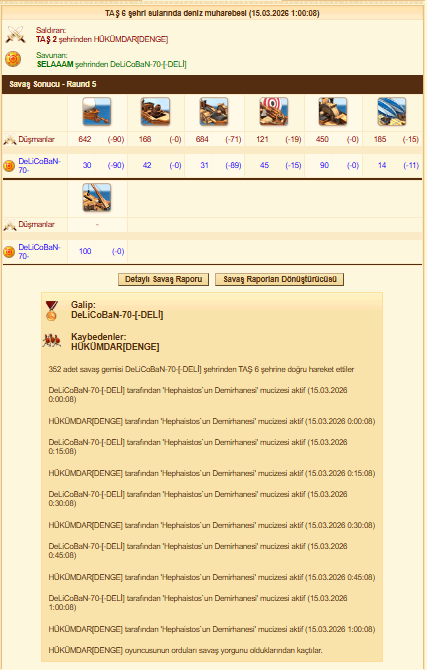The image size is (427, 670).
Task: Select the blue-winged ship icon above 185
Action: tap(392, 111)
